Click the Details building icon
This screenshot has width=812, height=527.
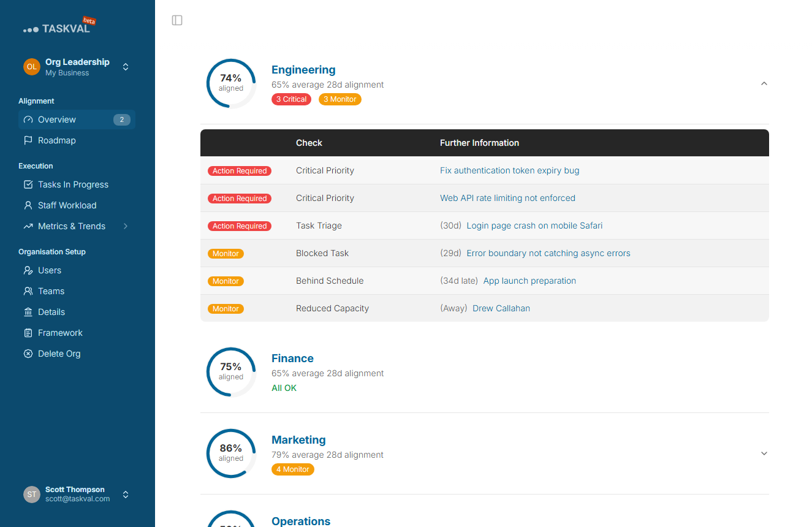click(x=28, y=312)
